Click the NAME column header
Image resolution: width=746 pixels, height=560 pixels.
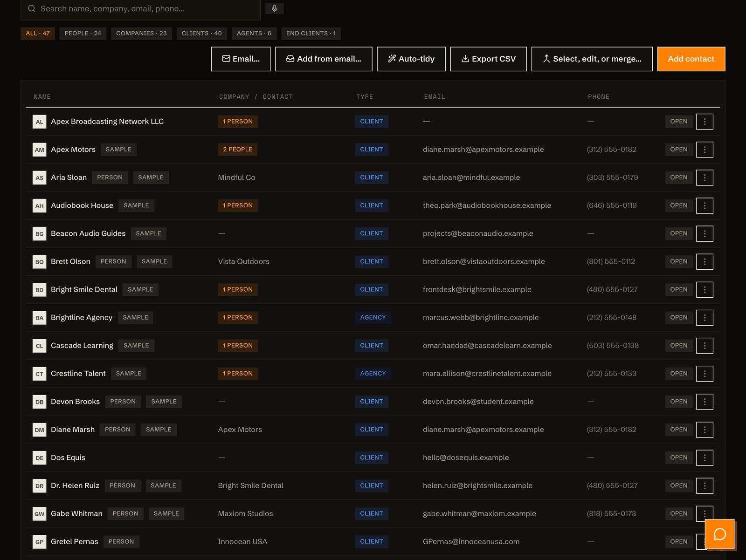tap(42, 97)
